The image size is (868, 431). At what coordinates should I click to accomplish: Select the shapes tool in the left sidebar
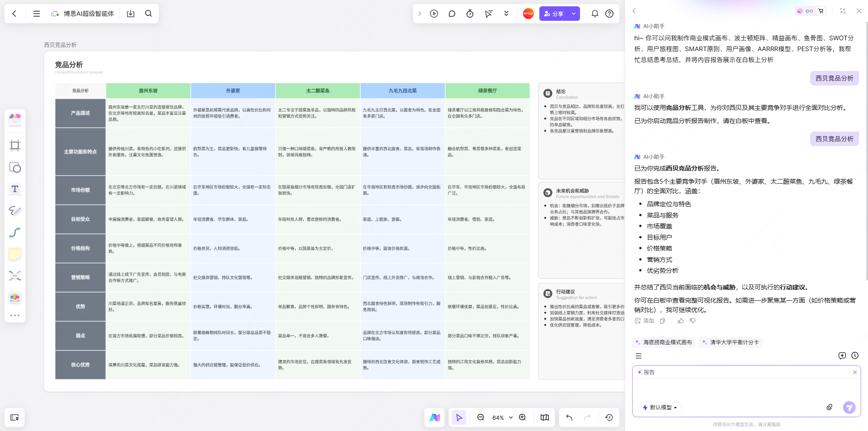point(15,167)
